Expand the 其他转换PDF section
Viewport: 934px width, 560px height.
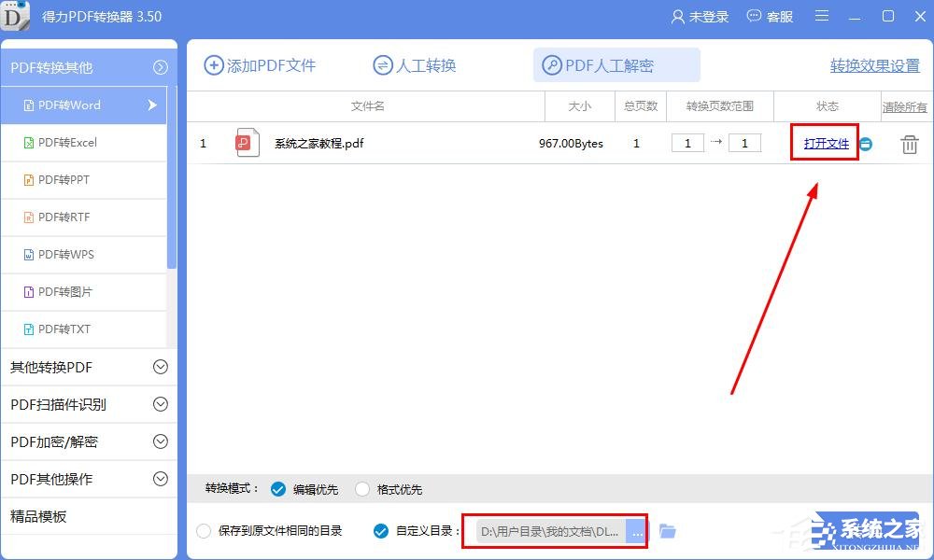tap(89, 367)
